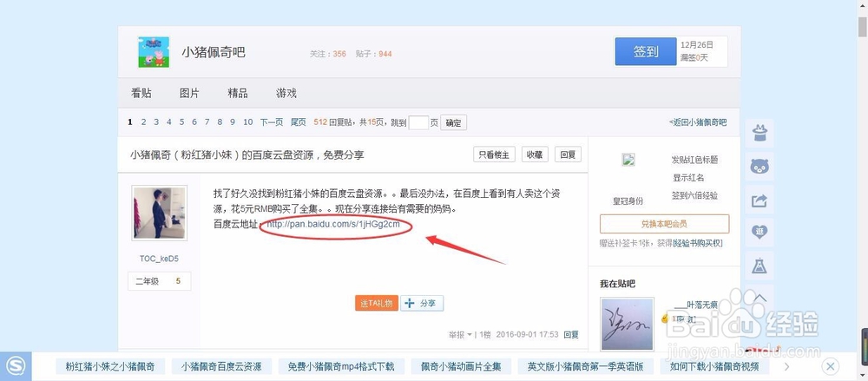Focus the jump-to-page input field
The height and width of the screenshot is (381, 868).
coord(418,122)
